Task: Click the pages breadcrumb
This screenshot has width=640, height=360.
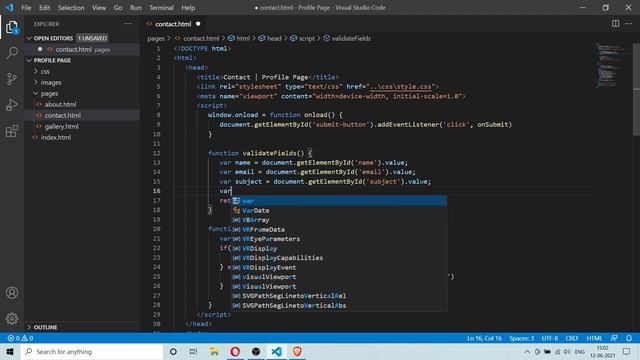Action: pos(156,38)
